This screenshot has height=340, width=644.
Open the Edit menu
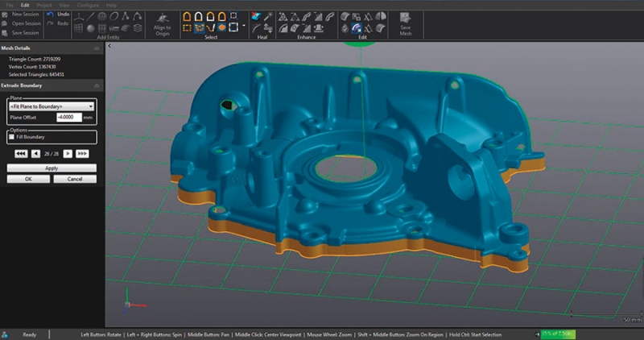point(25,5)
